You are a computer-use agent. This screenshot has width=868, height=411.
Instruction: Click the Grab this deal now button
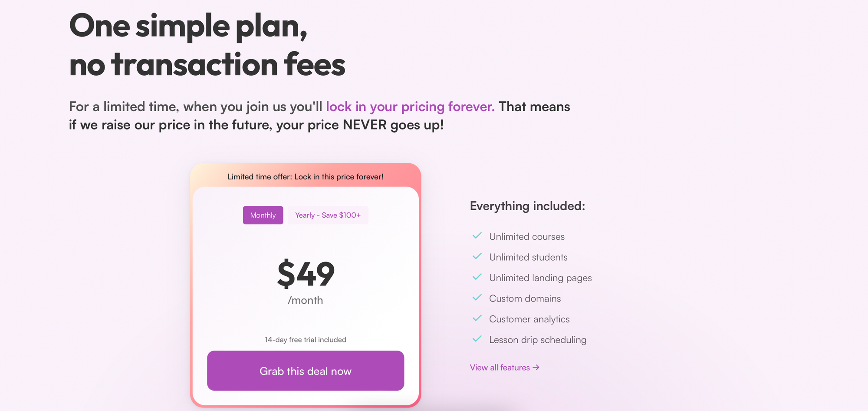306,371
